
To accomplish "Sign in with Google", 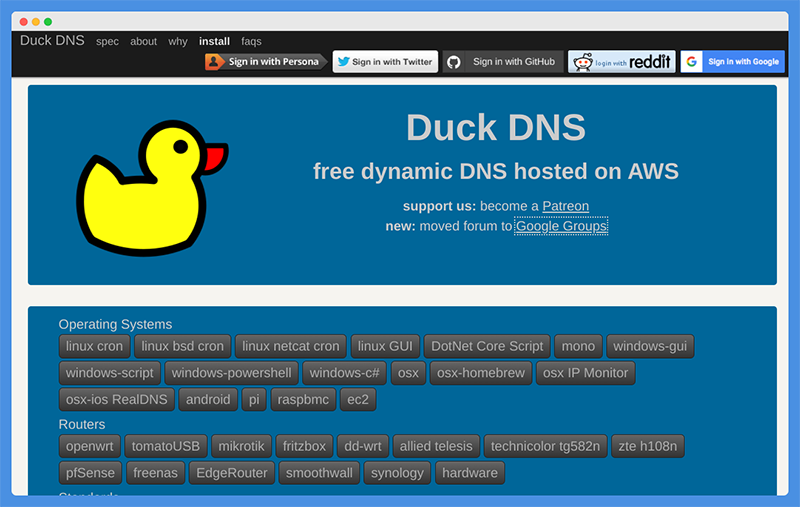I will click(733, 62).
